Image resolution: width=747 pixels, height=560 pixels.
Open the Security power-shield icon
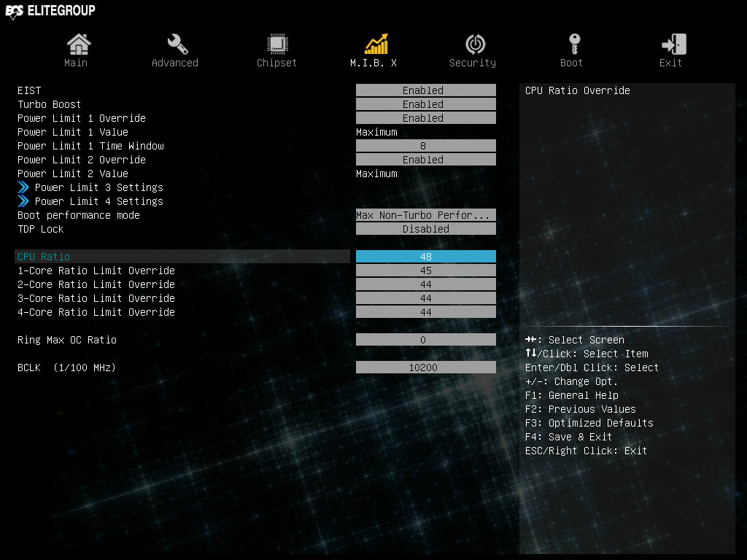pos(476,44)
